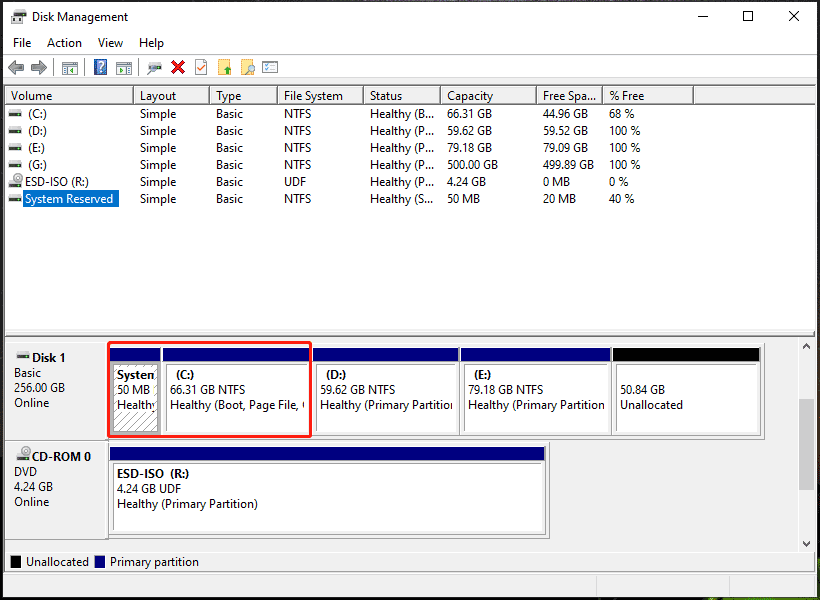
Task: Click the folder with green arrow icon
Action: tap(224, 67)
